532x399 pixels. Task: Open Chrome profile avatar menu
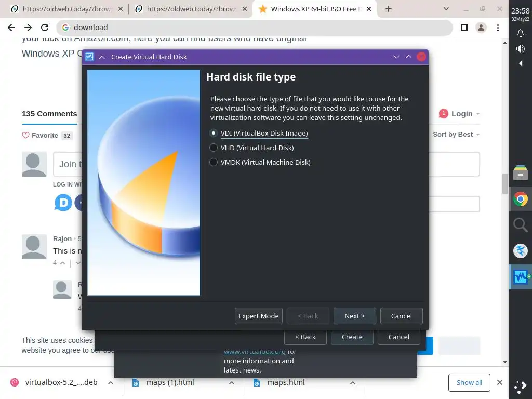481,28
